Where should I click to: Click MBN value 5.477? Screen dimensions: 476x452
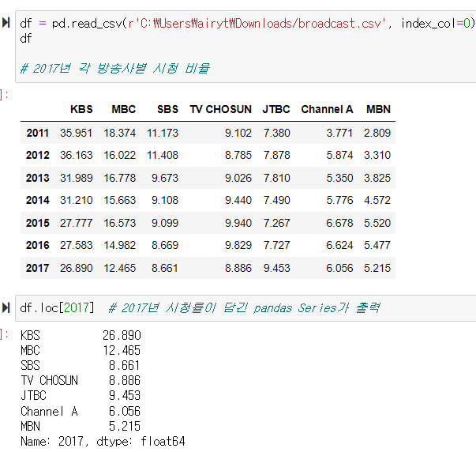coord(377,245)
